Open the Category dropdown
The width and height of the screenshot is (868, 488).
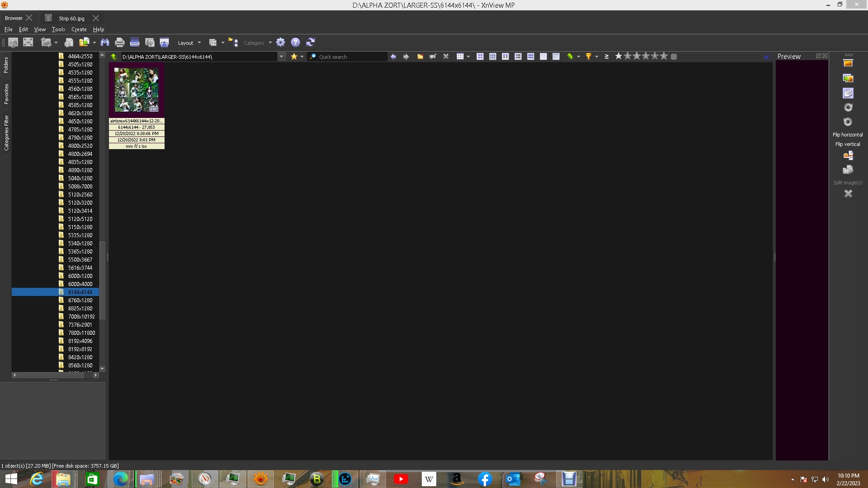coord(257,43)
